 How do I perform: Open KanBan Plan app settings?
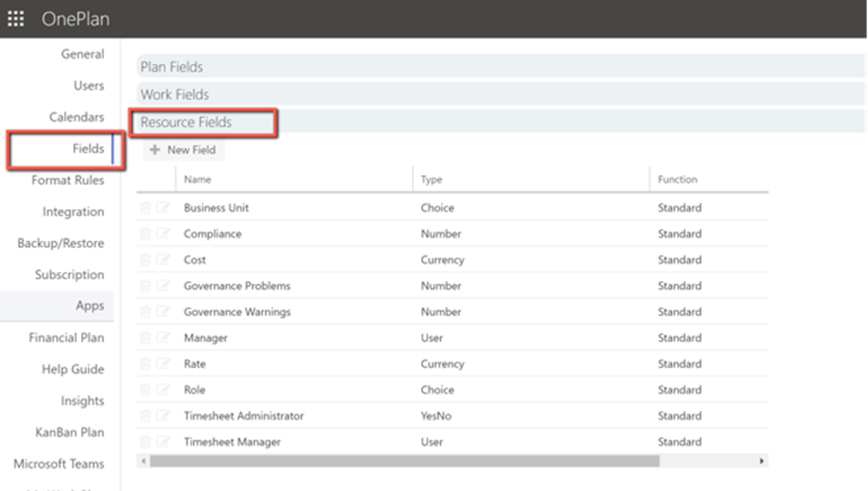click(69, 432)
